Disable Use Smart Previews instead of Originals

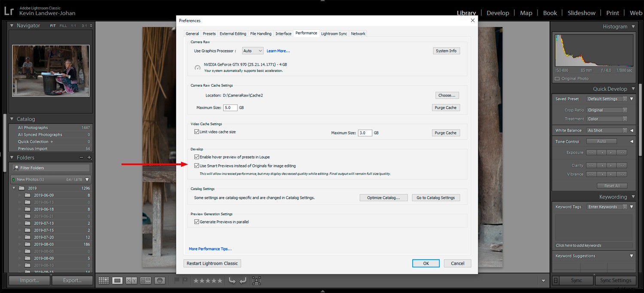pos(197,166)
